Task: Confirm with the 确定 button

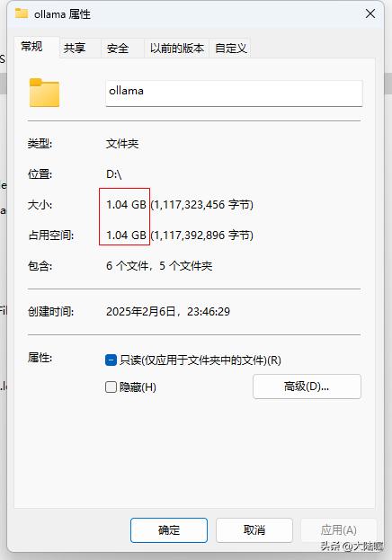Action: click(169, 530)
